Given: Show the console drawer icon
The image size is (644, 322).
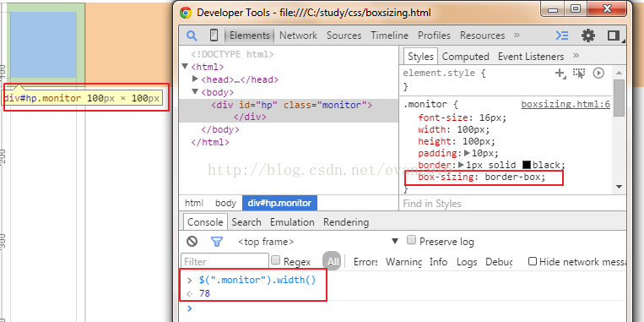Looking at the screenshot, I should click(562, 35).
